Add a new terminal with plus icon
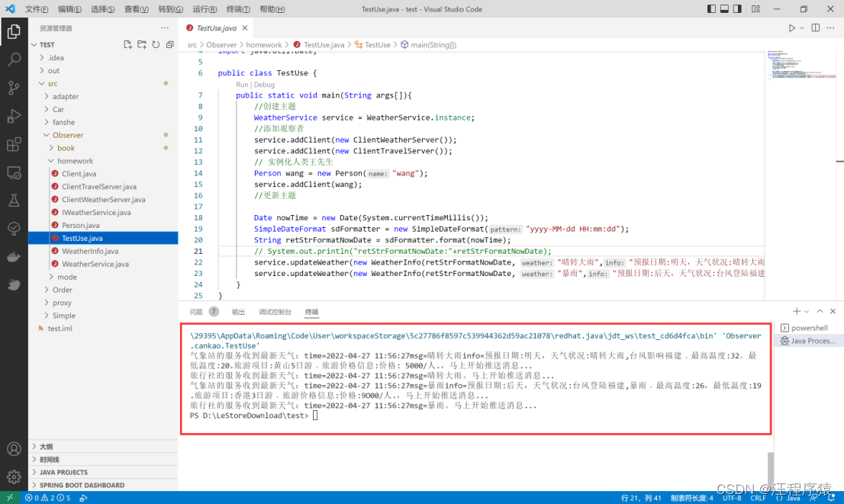Image resolution: width=844 pixels, height=504 pixels. pos(796,311)
